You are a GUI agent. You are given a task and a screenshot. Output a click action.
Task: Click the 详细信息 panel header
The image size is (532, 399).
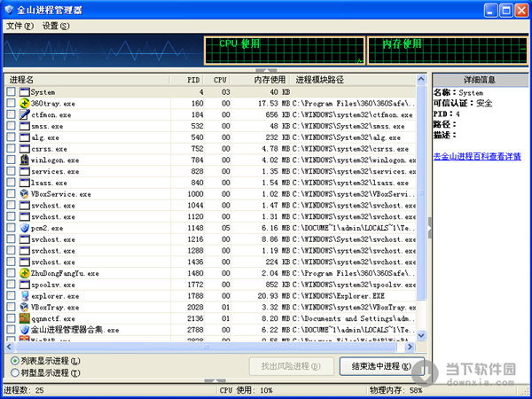click(480, 80)
